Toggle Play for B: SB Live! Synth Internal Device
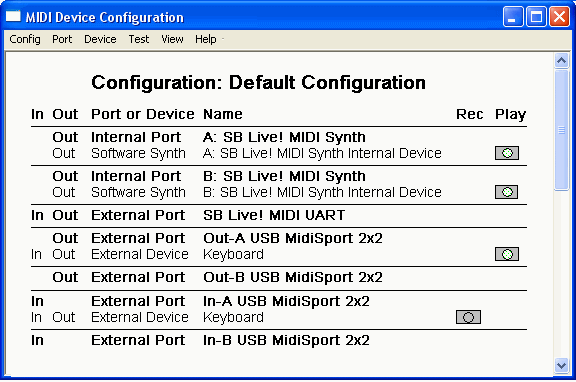This screenshot has width=576, height=382. click(x=507, y=192)
